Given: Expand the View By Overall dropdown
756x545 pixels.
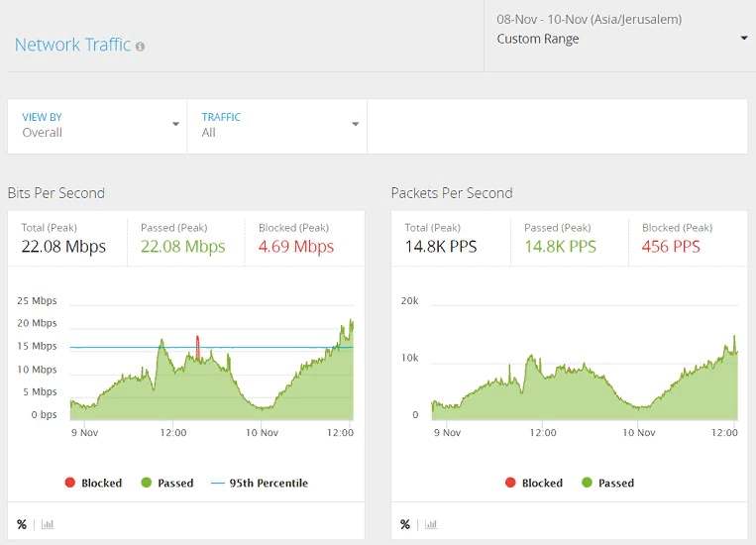Looking at the screenshot, I should coord(97,125).
